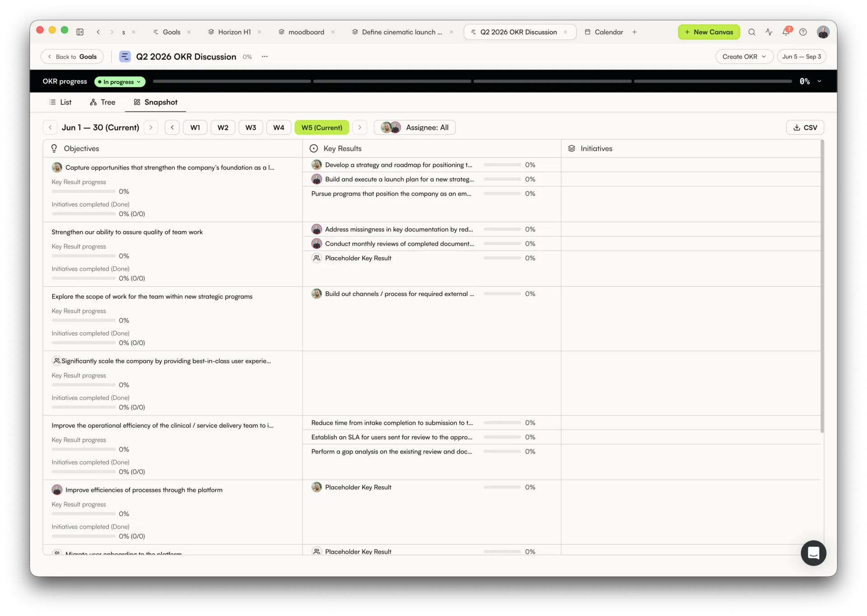Toggle the sidebar panel icon

point(80,32)
